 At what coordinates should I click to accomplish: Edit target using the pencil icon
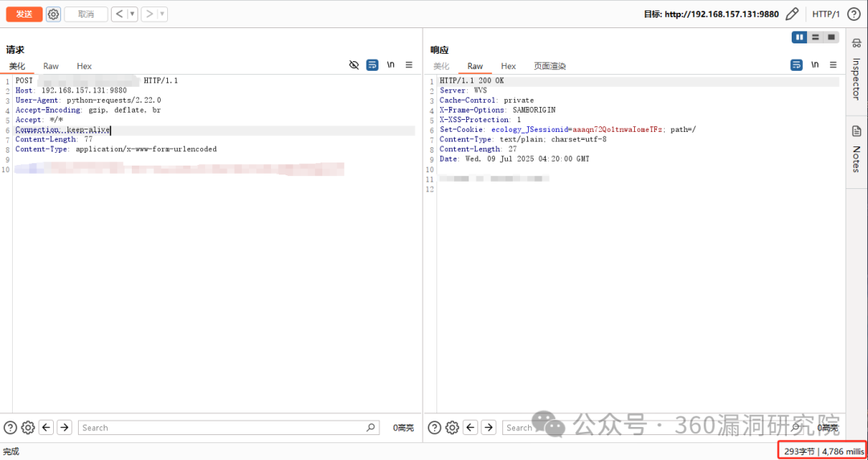pyautogui.click(x=792, y=14)
